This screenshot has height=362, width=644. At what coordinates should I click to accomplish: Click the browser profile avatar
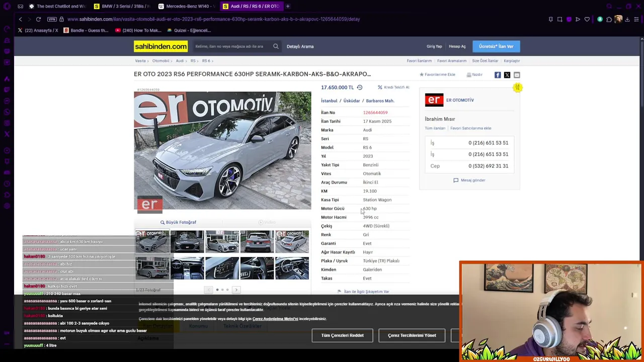pyautogui.click(x=618, y=19)
